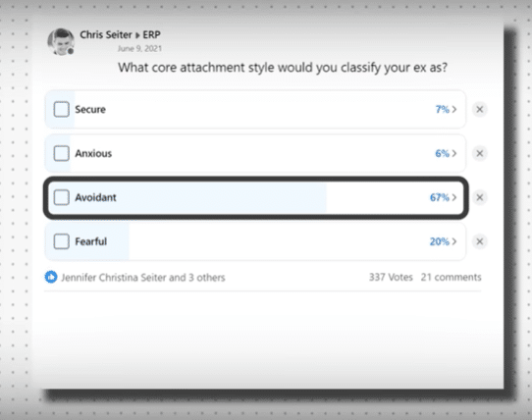
Task: Remove the Anxious poll option
Action: coord(479,153)
